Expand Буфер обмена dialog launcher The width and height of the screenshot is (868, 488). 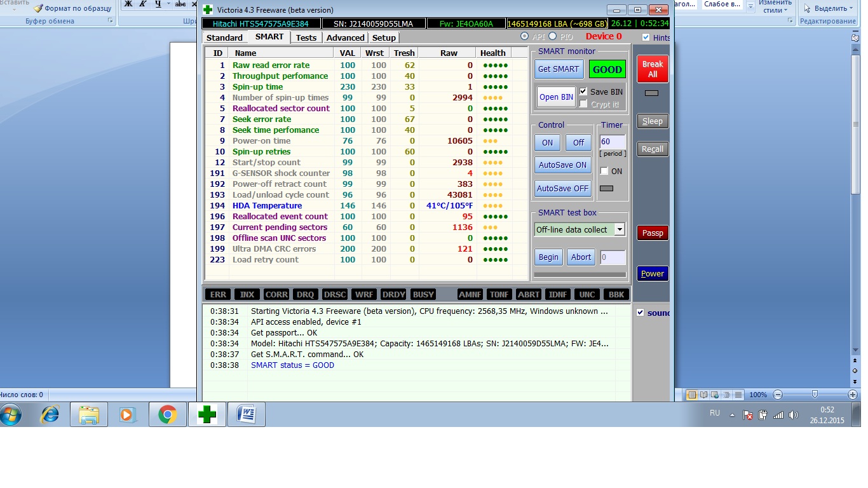point(111,21)
